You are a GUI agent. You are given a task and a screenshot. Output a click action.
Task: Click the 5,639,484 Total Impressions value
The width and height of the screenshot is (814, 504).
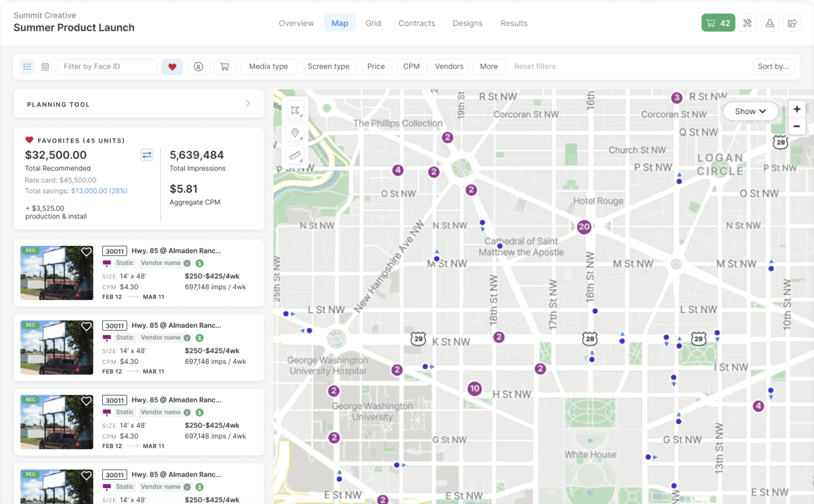coord(197,155)
